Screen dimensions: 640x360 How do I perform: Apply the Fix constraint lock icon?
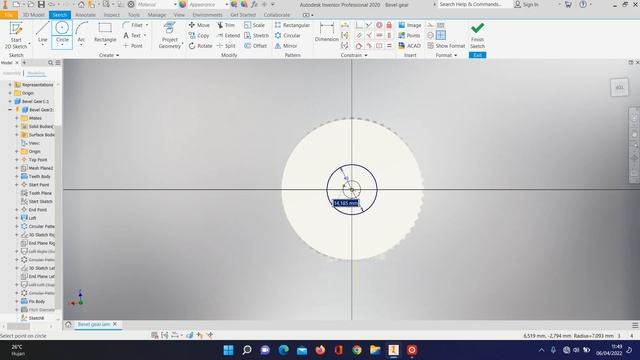389,25
